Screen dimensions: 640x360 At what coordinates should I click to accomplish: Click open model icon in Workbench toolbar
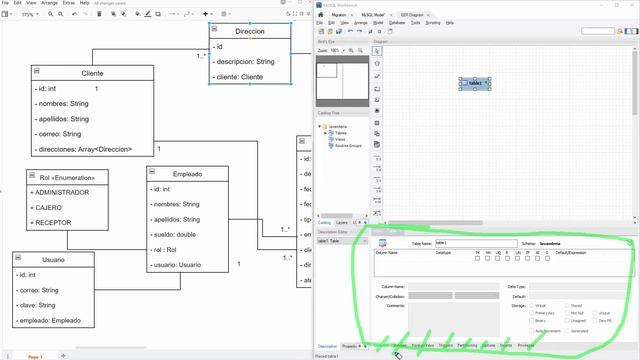coord(330,31)
